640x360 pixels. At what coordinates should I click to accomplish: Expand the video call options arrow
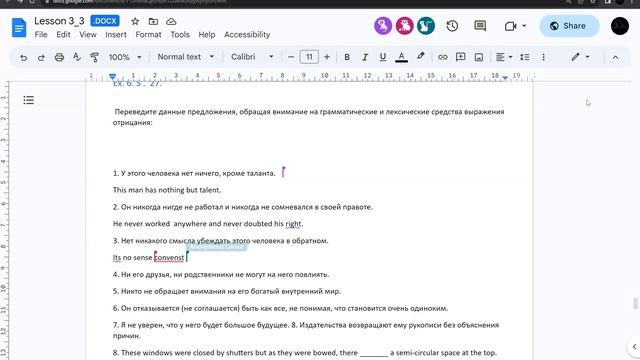524,26
